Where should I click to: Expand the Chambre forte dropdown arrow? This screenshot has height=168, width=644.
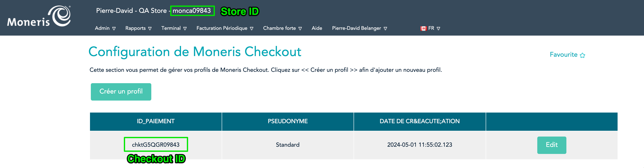pos(300,29)
